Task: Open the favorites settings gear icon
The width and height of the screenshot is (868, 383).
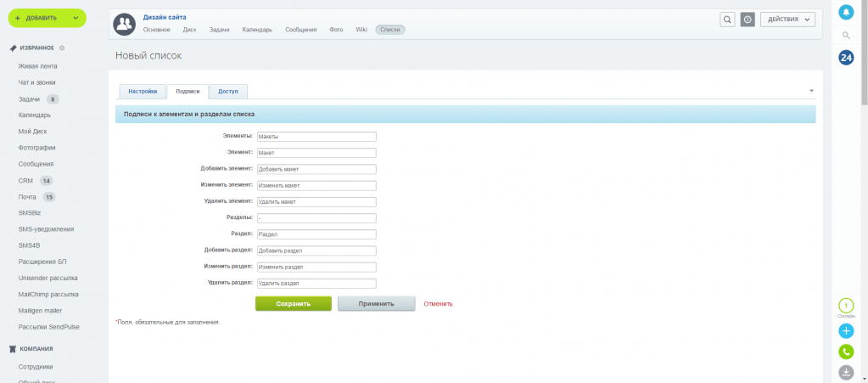Action: pos(62,48)
